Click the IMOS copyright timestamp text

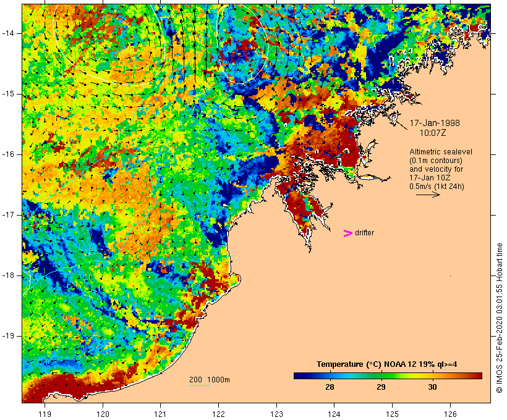500,318
